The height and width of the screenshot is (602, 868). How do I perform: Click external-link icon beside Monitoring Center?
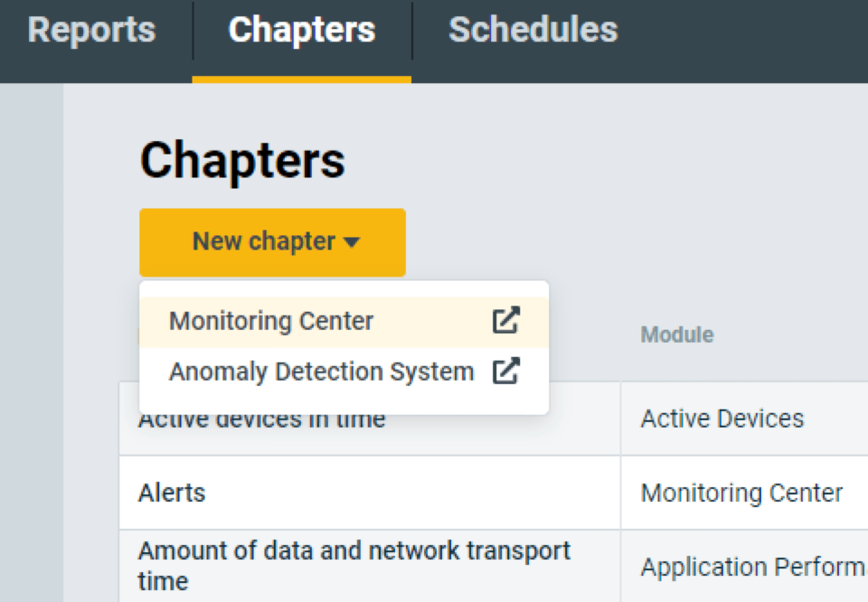pyautogui.click(x=506, y=321)
